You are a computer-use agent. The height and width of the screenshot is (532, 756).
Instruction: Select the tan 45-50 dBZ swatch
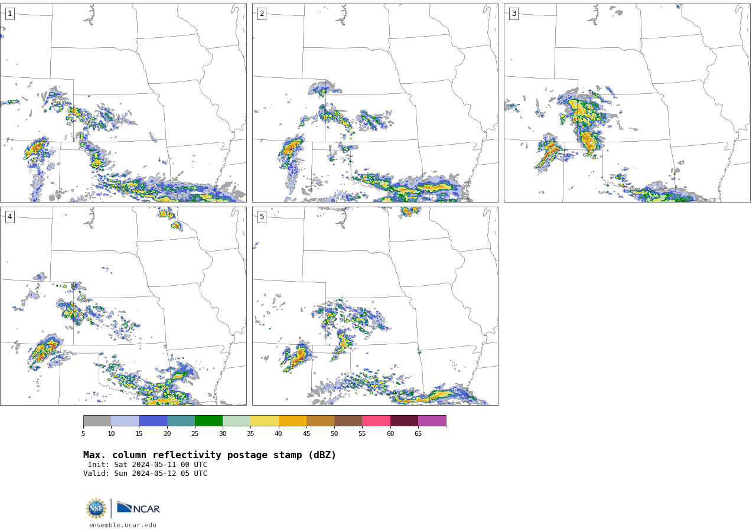coord(320,420)
